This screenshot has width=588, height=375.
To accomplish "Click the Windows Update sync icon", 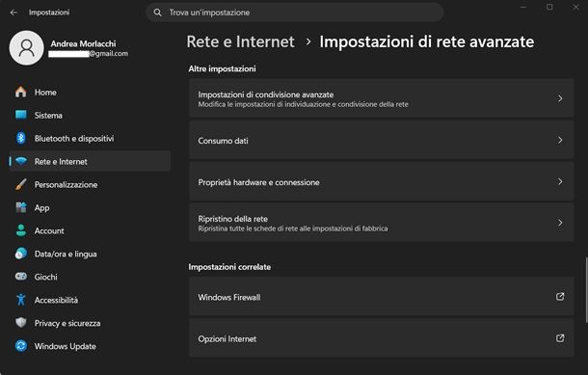I will pyautogui.click(x=21, y=346).
